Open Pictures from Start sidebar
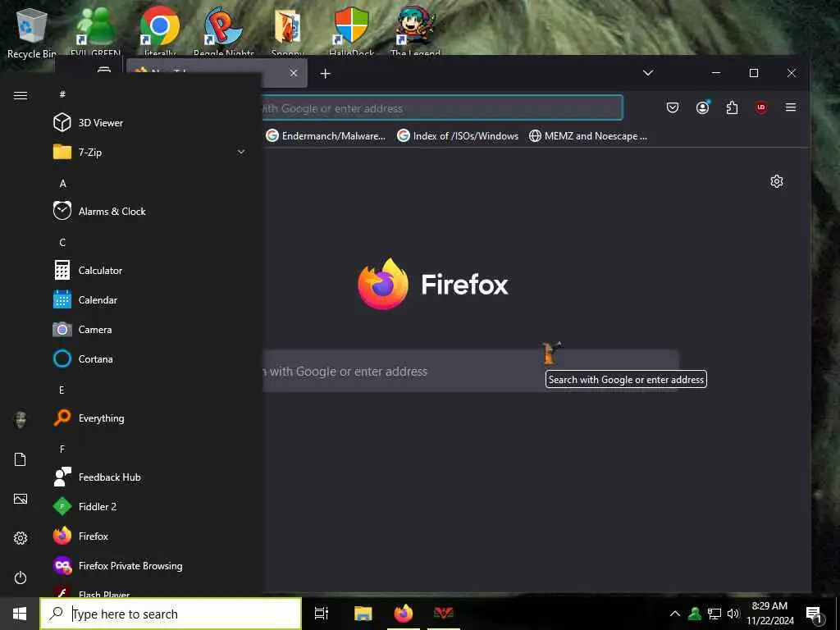Screen dimensions: 840x630 pos(21,499)
